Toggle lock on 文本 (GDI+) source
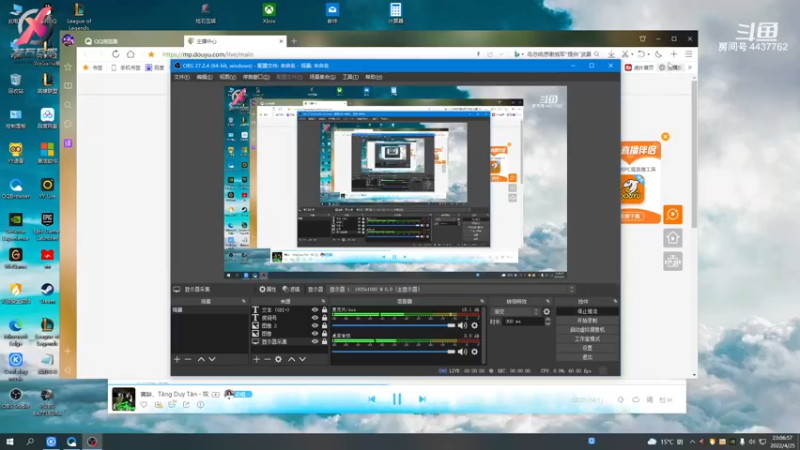The width and height of the screenshot is (800, 450). 324,310
